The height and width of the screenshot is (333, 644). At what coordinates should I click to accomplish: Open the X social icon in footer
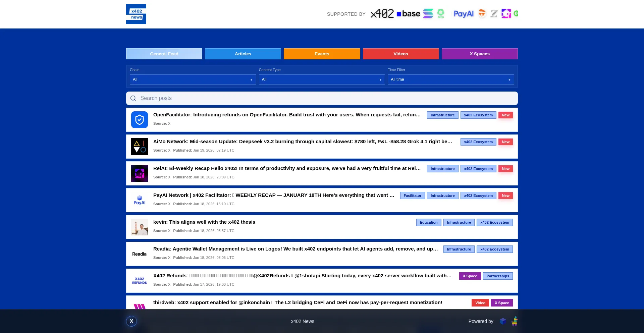tap(131, 321)
